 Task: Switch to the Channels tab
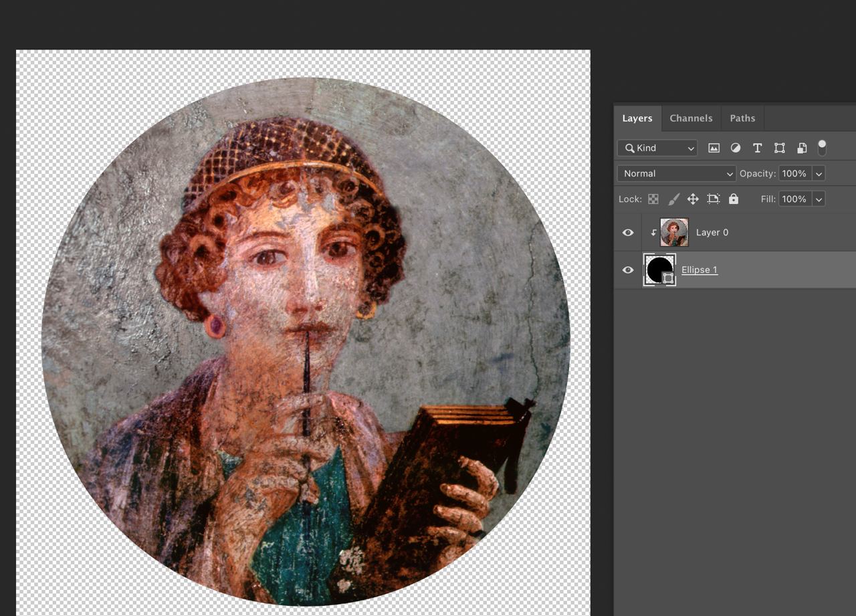click(x=691, y=118)
